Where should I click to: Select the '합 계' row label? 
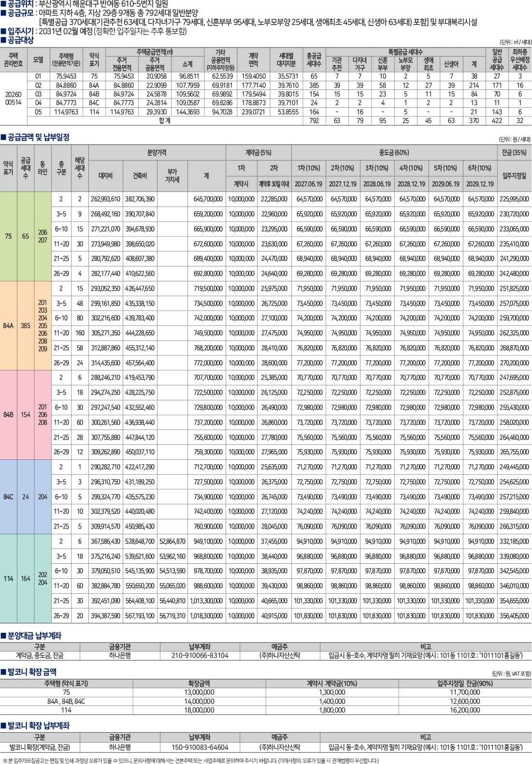(x=165, y=120)
